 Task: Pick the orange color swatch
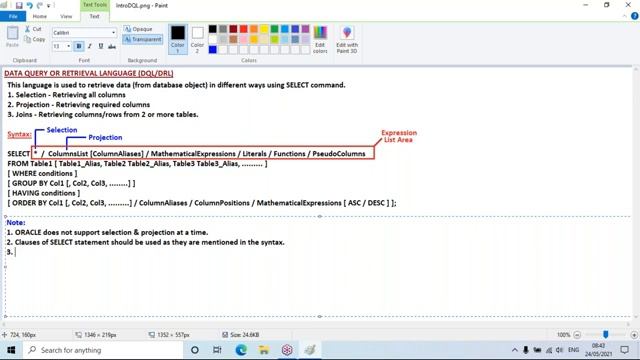(254, 29)
